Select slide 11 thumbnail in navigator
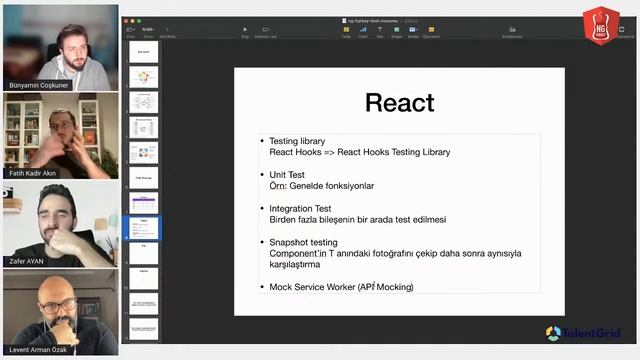Image resolution: width=640 pixels, height=360 pixels. pos(144,304)
